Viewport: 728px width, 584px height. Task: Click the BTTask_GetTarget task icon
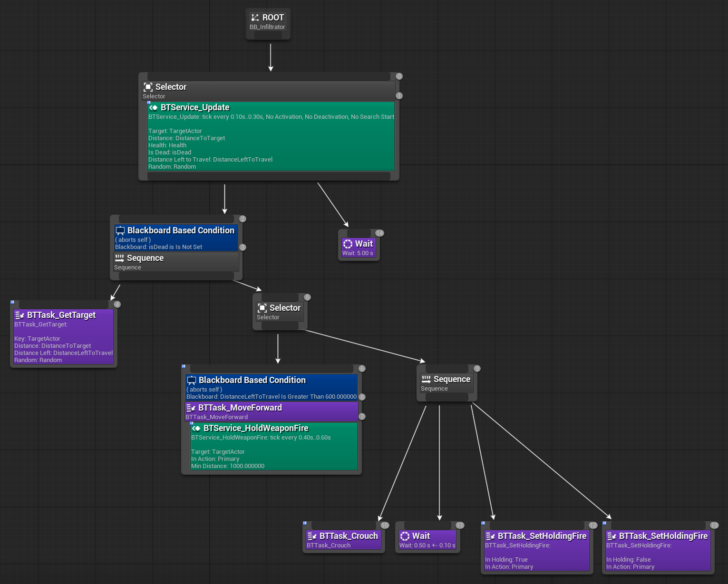[19, 315]
